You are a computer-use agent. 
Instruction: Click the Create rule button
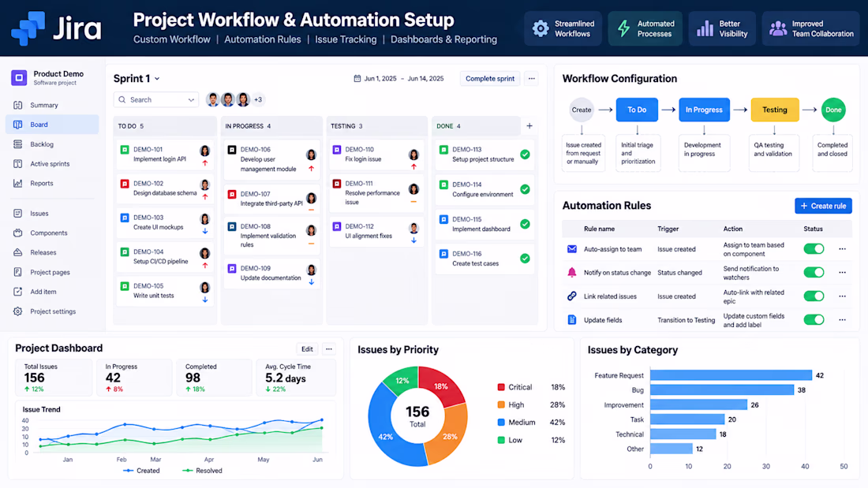click(x=823, y=206)
